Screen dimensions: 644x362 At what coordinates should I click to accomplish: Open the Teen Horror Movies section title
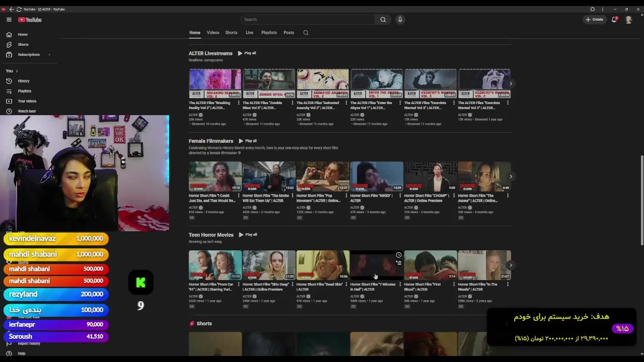(211, 235)
